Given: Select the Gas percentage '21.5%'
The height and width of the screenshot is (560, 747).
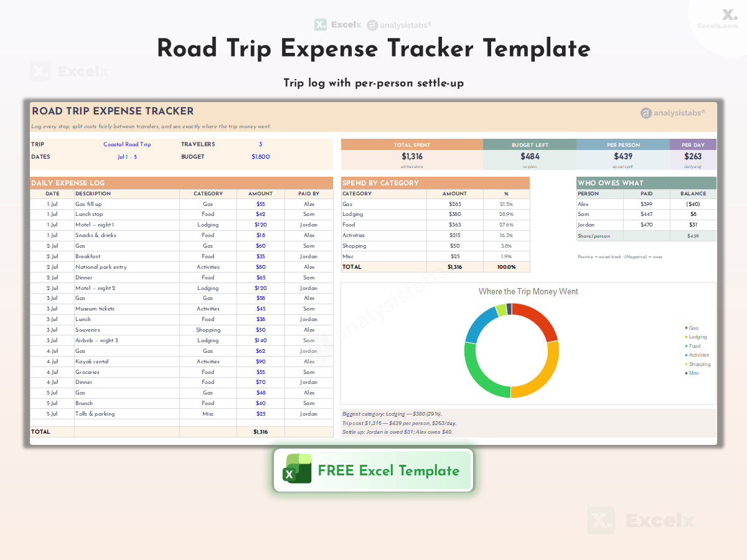Looking at the screenshot, I should tap(507, 204).
